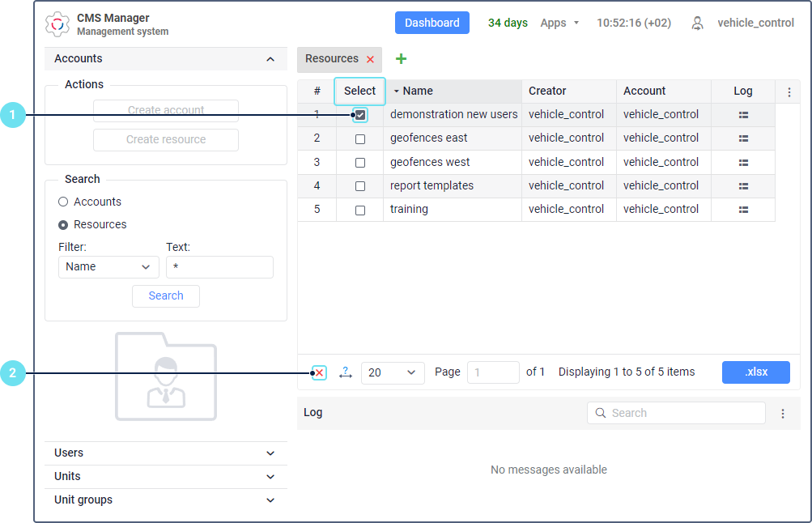Viewport: 812px width, 523px height.
Task: Click the auto-fit column width icon
Action: click(x=345, y=372)
